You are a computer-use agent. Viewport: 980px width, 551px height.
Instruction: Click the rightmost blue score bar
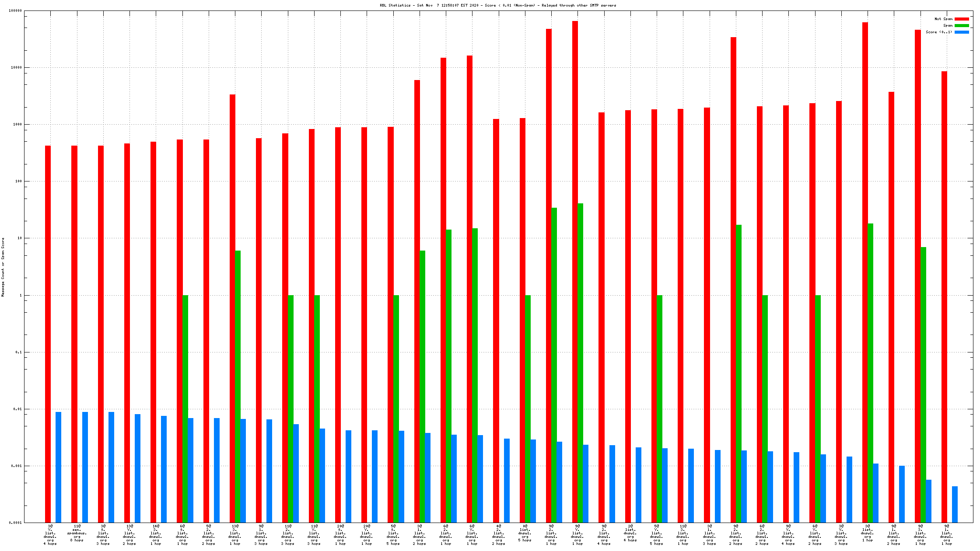click(x=955, y=504)
